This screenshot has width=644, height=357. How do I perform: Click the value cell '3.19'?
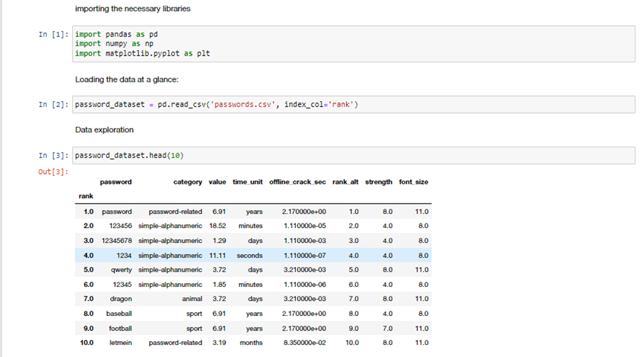219,342
